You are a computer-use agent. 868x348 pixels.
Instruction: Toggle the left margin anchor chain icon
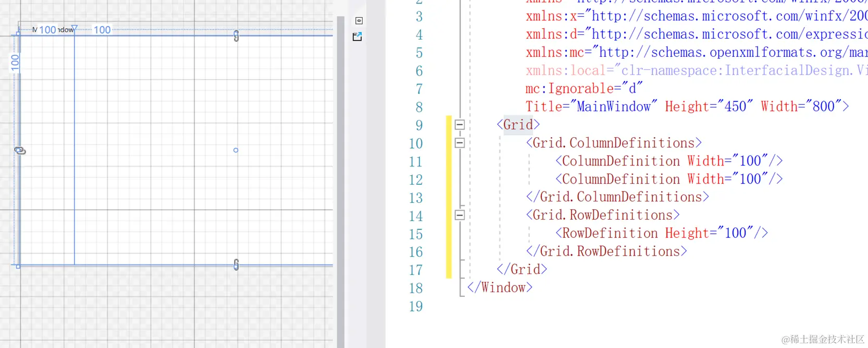coord(20,150)
